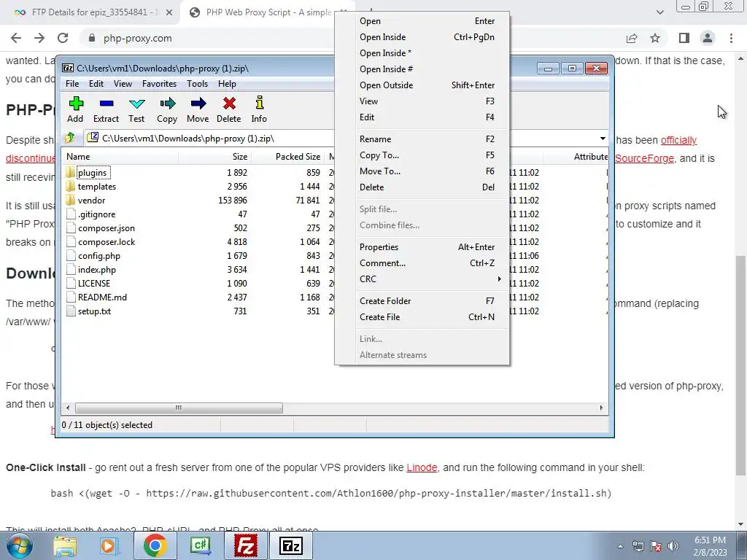Open FileZilla from the taskbar
Image resolution: width=747 pixels, height=560 pixels.
coord(246,545)
